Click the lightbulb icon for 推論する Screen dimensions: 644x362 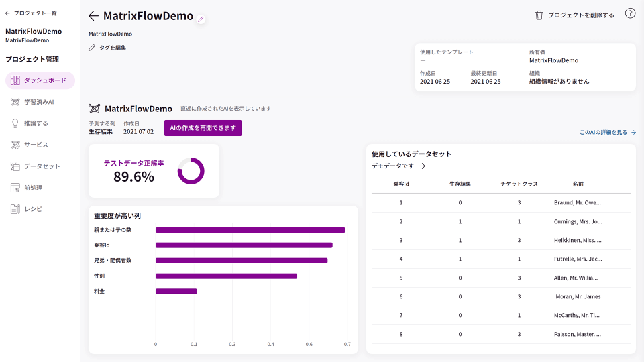click(15, 123)
